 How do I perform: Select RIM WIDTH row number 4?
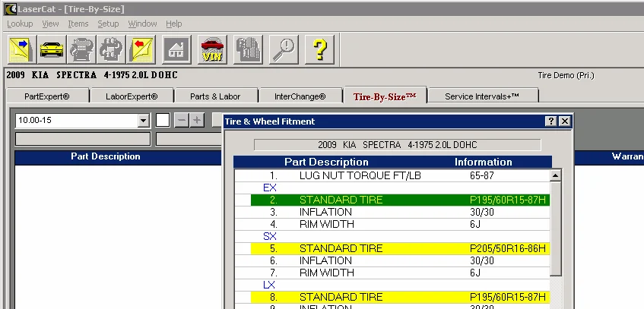pyautogui.click(x=392, y=225)
